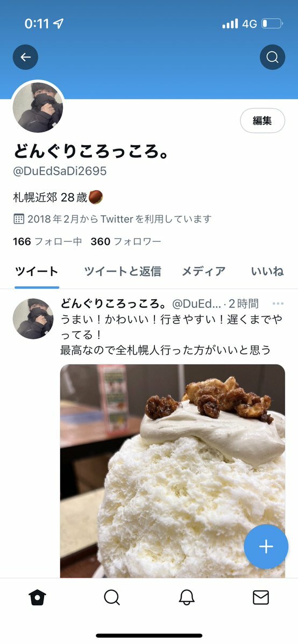Open notifications bell icon
Screen dimensions: 298x644
(187, 598)
